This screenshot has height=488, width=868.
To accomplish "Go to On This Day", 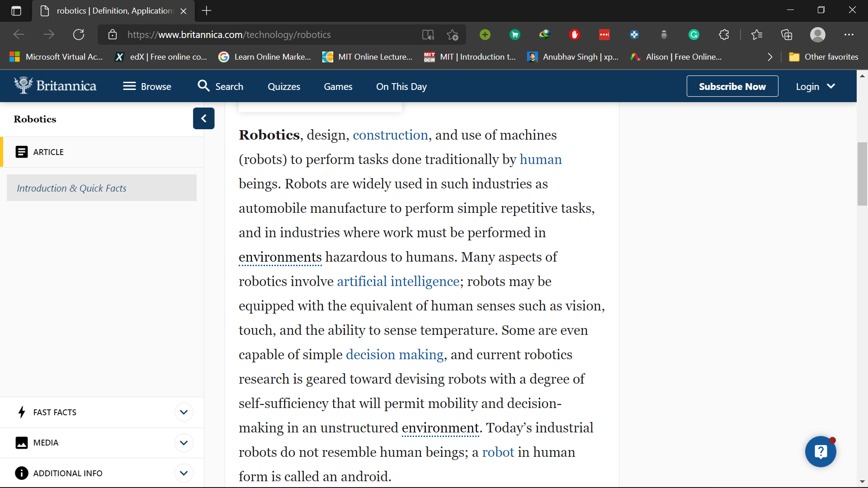I will [401, 86].
